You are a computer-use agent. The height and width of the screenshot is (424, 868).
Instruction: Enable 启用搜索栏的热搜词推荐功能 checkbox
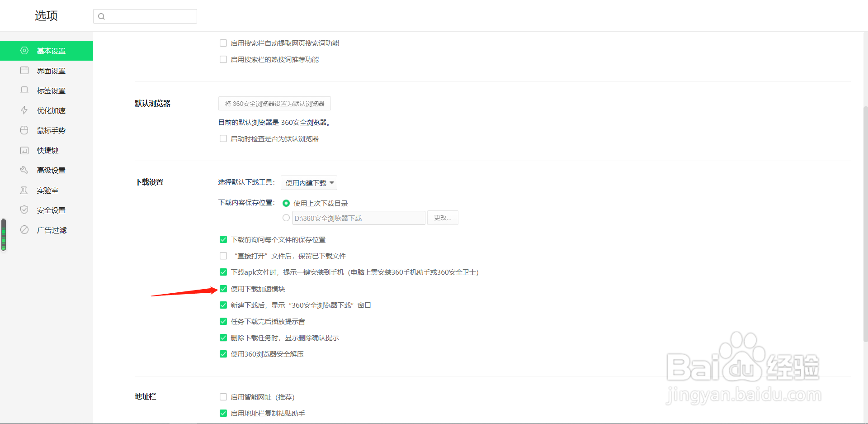point(223,59)
